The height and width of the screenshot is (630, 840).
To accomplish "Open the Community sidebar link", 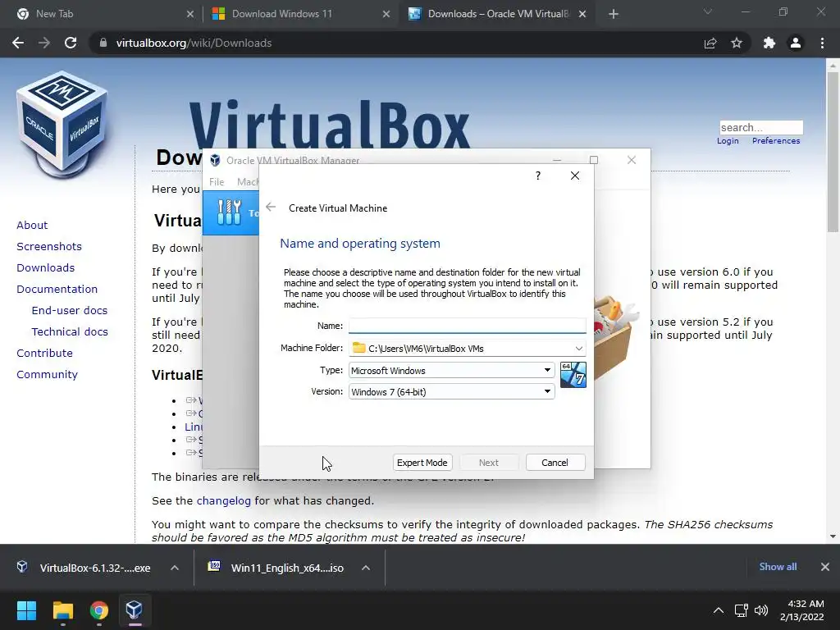I will (x=47, y=374).
